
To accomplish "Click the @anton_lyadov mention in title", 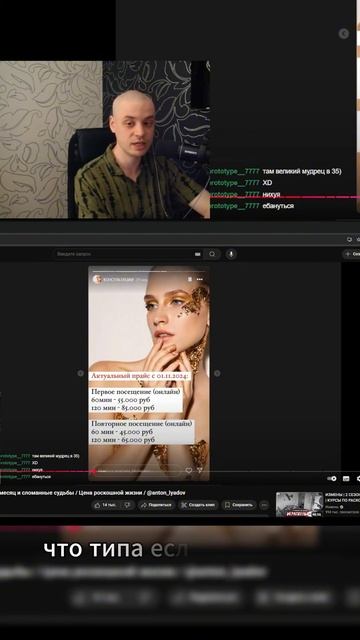I will (165, 493).
